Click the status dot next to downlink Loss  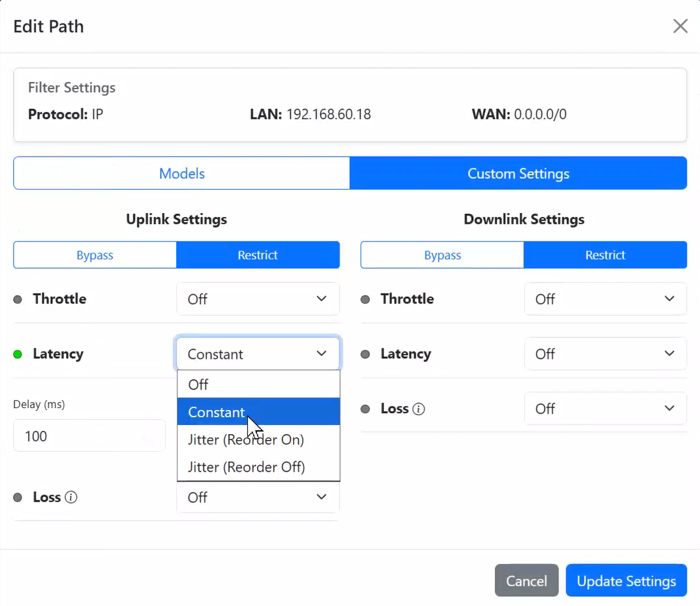pos(366,409)
